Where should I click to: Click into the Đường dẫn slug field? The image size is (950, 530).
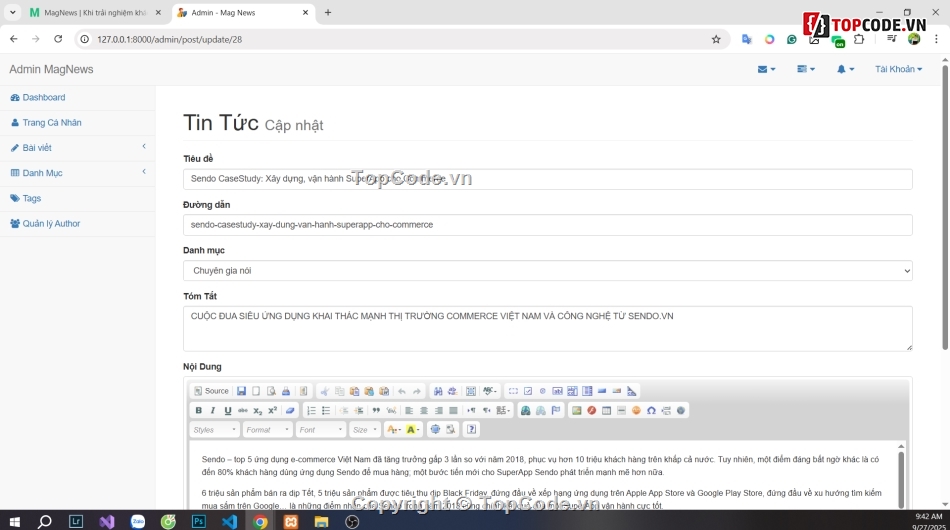[x=548, y=225]
